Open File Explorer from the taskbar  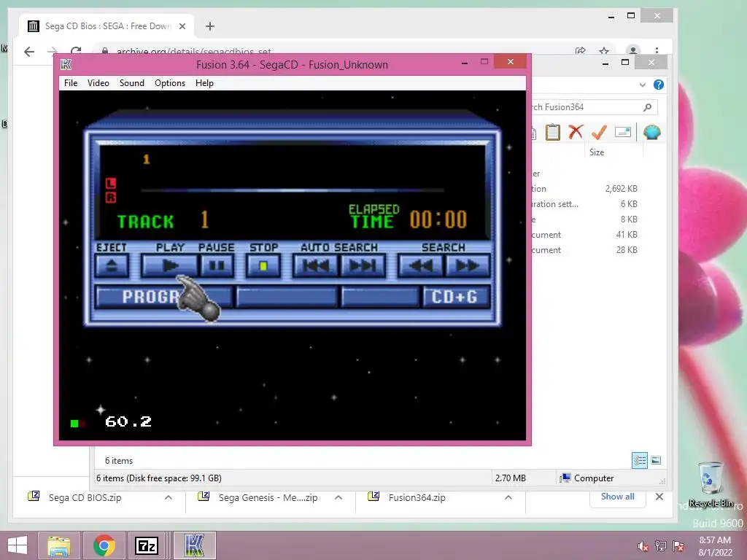pyautogui.click(x=59, y=545)
